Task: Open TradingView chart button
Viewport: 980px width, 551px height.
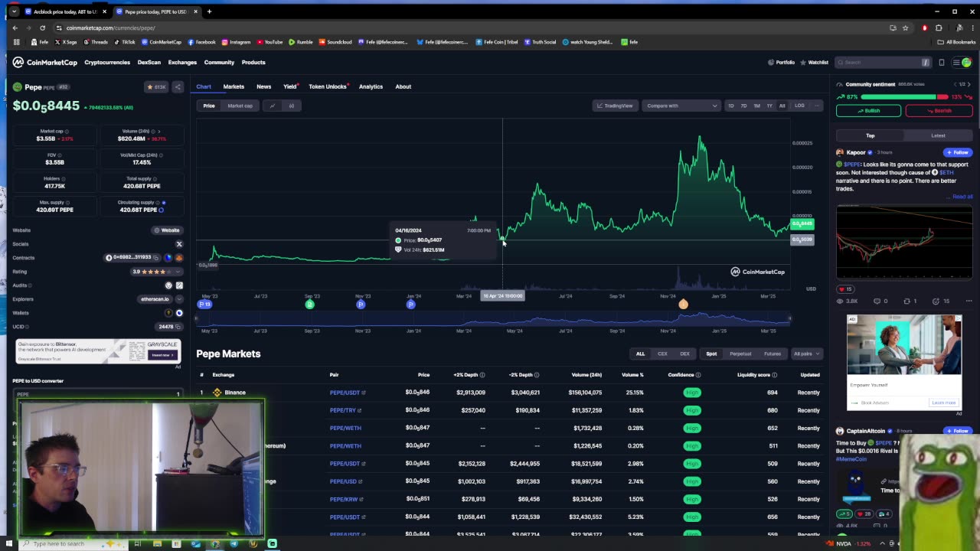Action: (614, 106)
